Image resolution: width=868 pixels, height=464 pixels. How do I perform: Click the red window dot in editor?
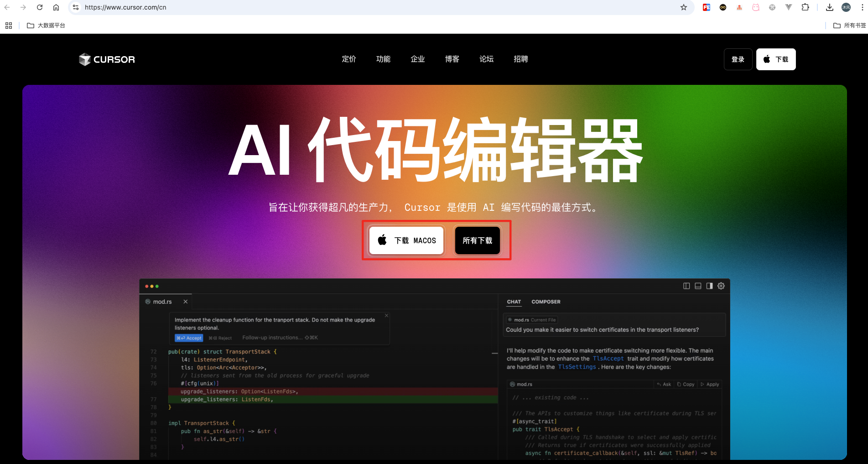(x=147, y=287)
